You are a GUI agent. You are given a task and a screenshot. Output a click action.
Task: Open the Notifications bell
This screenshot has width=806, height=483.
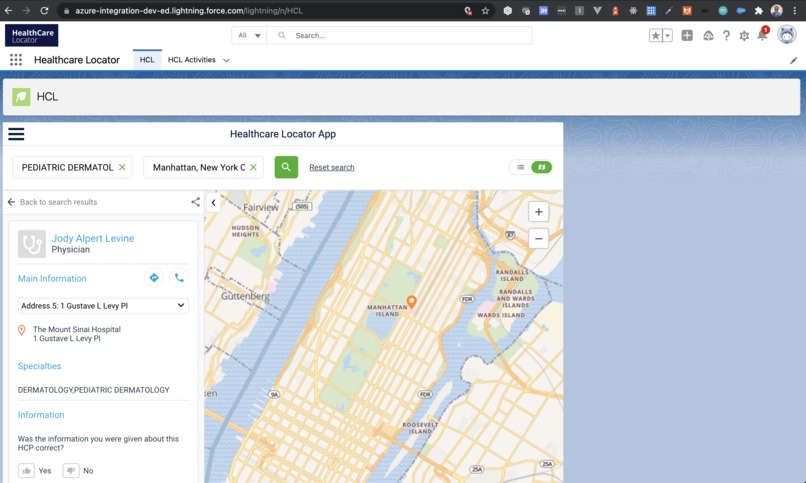pyautogui.click(x=762, y=34)
